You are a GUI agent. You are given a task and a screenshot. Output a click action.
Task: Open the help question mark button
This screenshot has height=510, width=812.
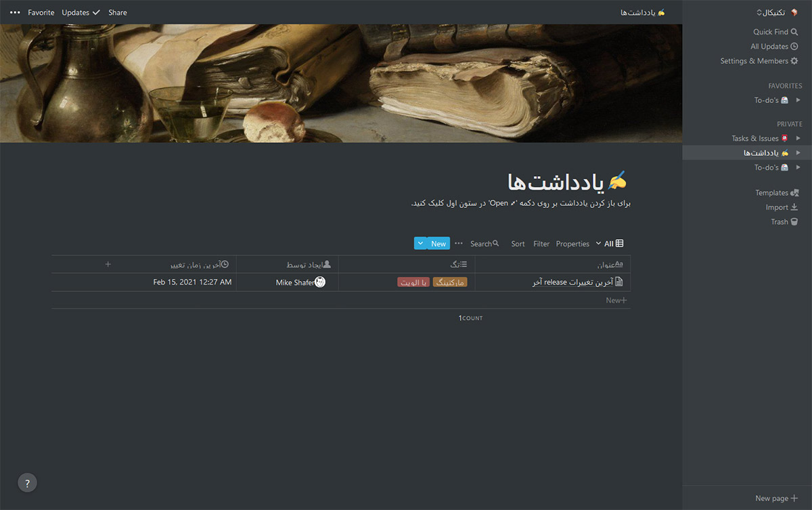[27, 483]
